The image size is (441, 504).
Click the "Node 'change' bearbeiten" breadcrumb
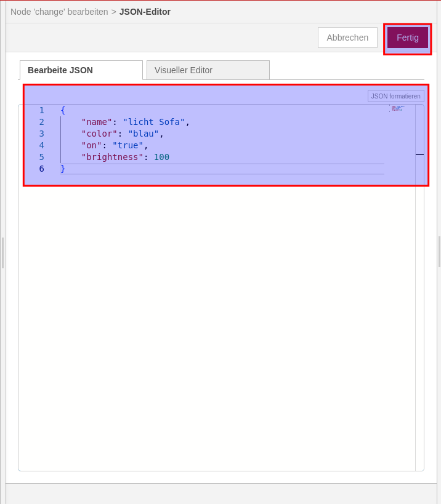click(59, 12)
